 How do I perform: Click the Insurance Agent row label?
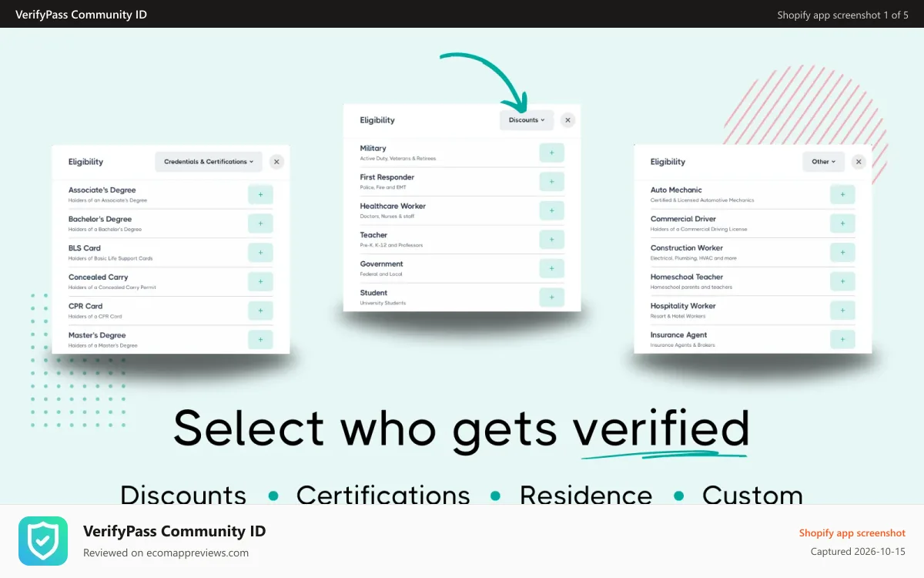(678, 335)
